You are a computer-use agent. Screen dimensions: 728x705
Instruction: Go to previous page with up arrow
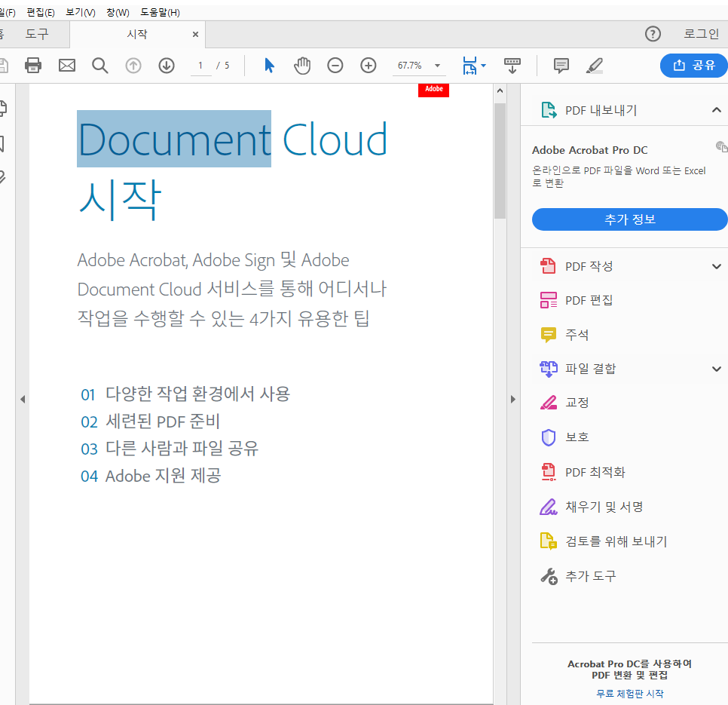[x=133, y=66]
